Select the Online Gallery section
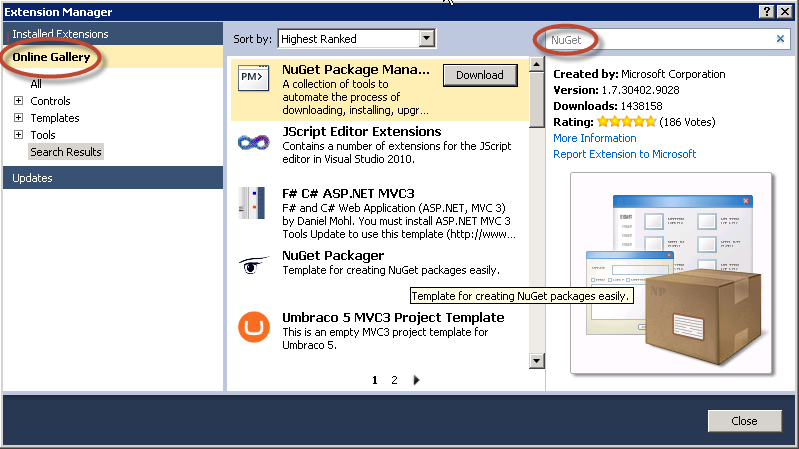 [113, 57]
